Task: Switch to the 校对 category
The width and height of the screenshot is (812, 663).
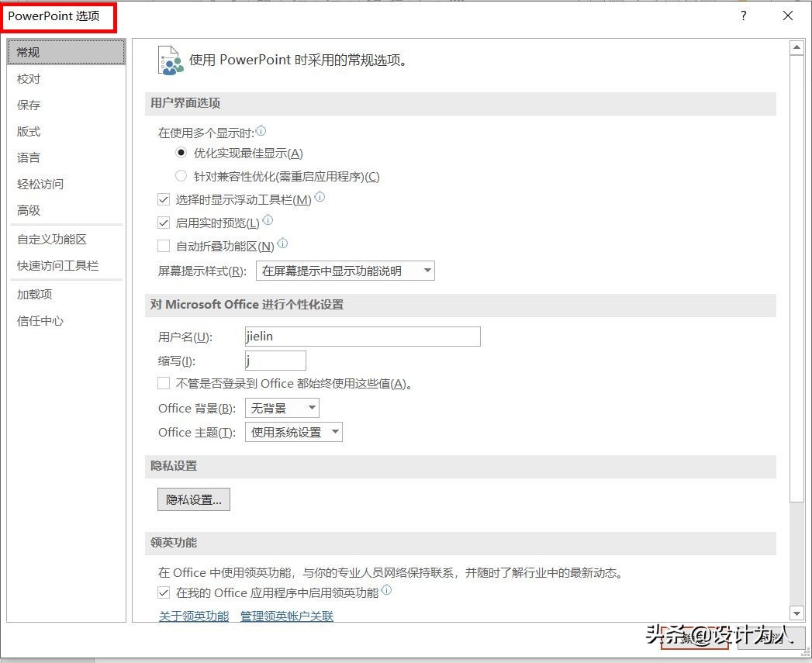Action: click(x=29, y=78)
